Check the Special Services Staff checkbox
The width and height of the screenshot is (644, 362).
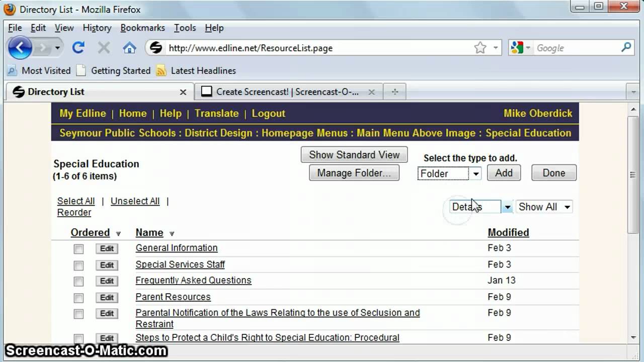(x=78, y=265)
